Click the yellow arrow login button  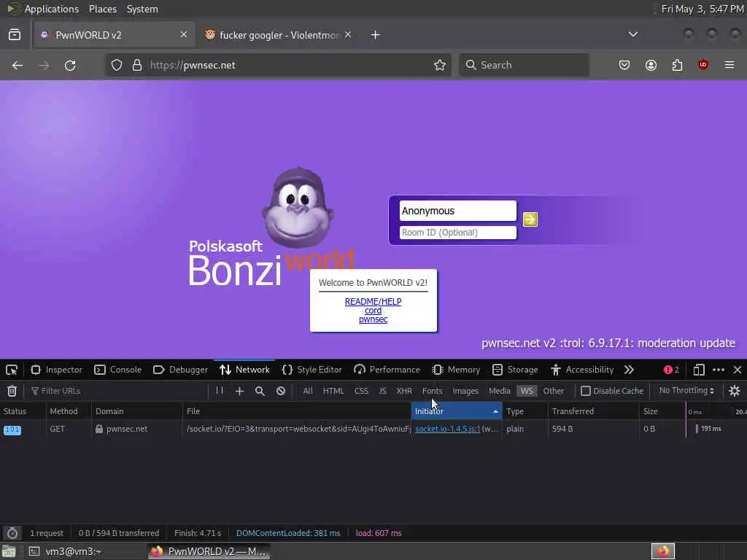point(530,219)
